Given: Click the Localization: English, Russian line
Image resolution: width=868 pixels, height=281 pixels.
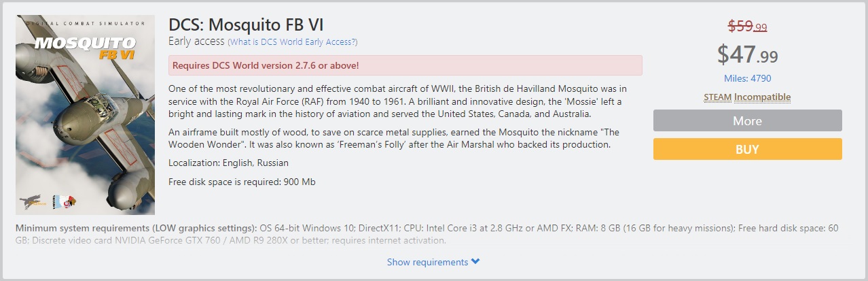Looking at the screenshot, I should click(x=228, y=163).
